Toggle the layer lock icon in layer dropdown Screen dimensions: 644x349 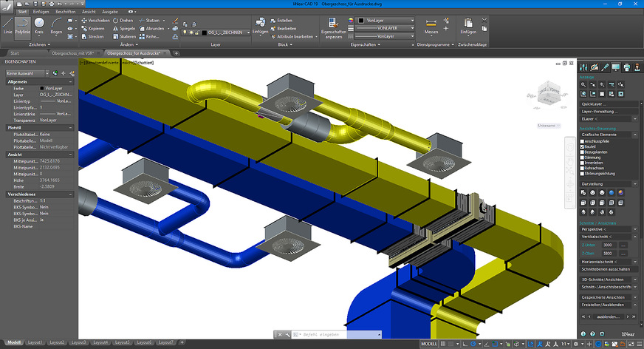[x=197, y=33]
